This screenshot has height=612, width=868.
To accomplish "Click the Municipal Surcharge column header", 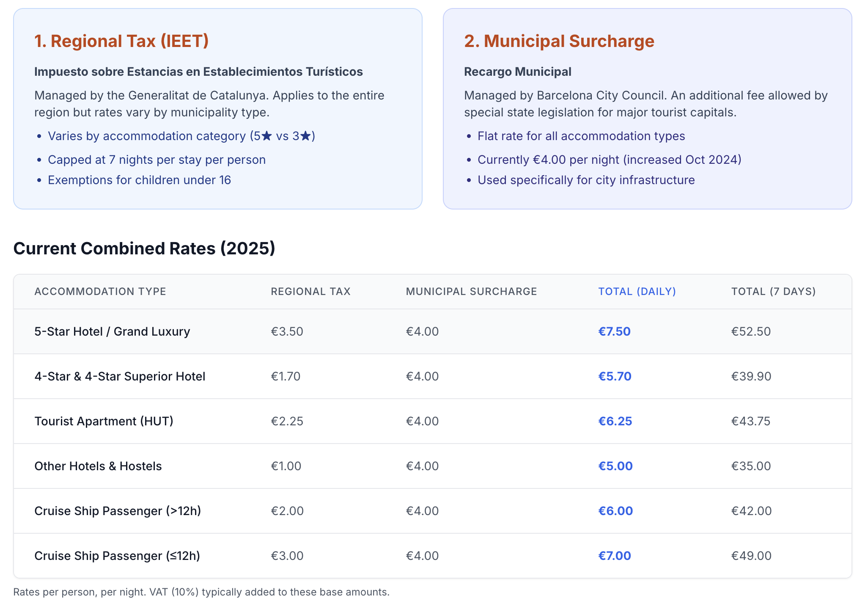I will coord(471,291).
